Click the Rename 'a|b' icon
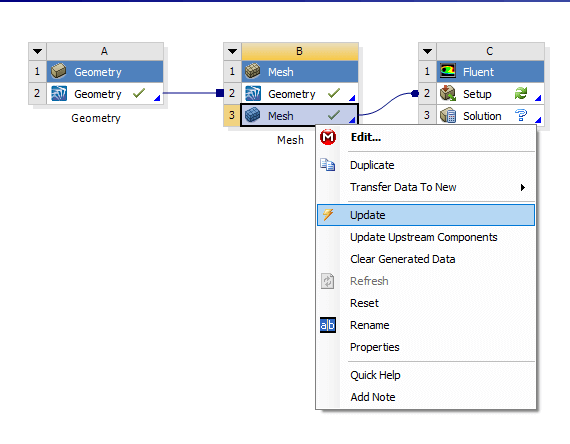Screen dimensions: 570x444 coord(328,325)
